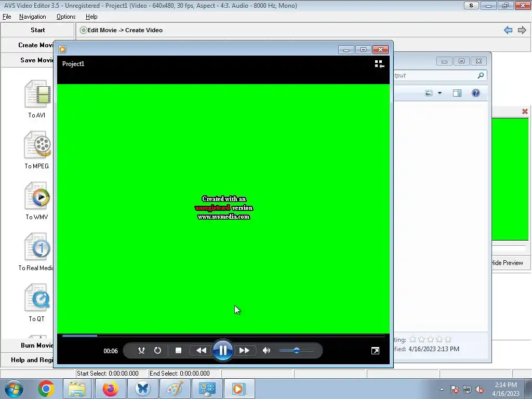The width and height of the screenshot is (532, 399).
Task: Choose the To MPEG export icon
Action: click(x=37, y=144)
